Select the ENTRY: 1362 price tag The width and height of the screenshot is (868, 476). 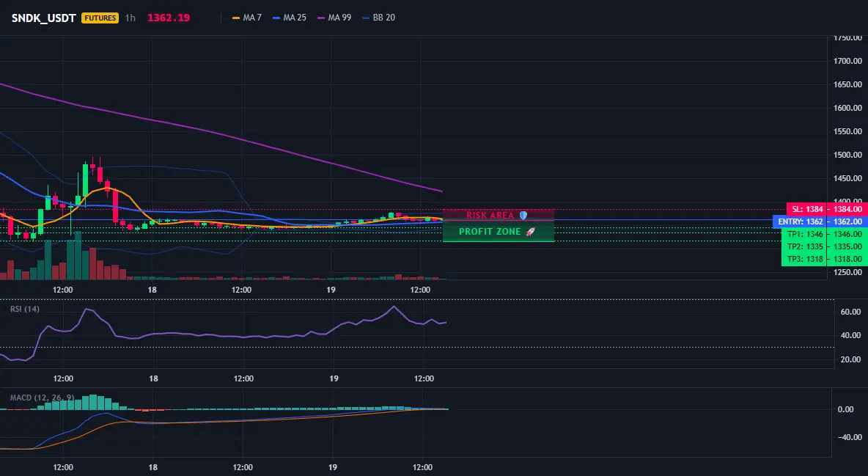tap(820, 221)
